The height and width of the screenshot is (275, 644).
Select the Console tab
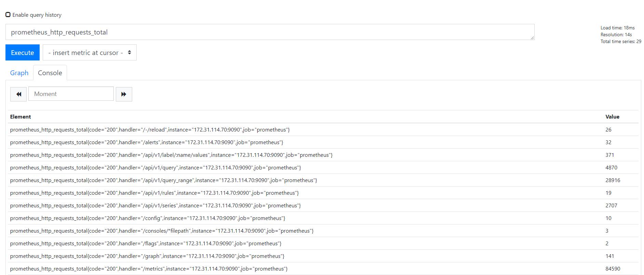pyautogui.click(x=50, y=73)
